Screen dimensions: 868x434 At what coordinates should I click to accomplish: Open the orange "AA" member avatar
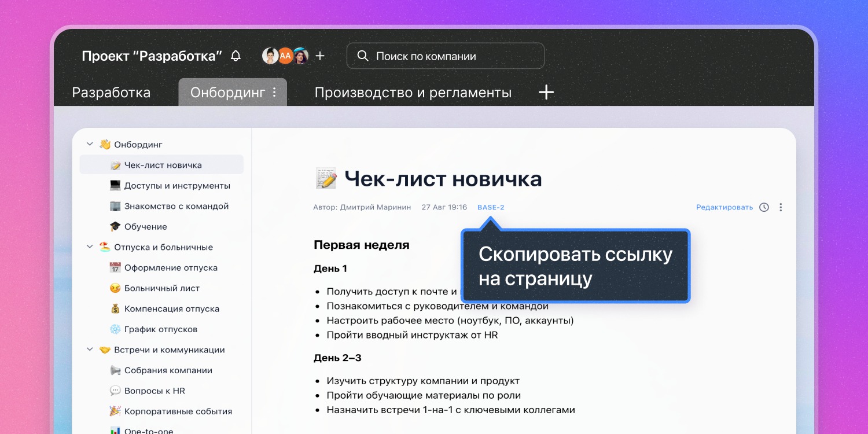285,56
